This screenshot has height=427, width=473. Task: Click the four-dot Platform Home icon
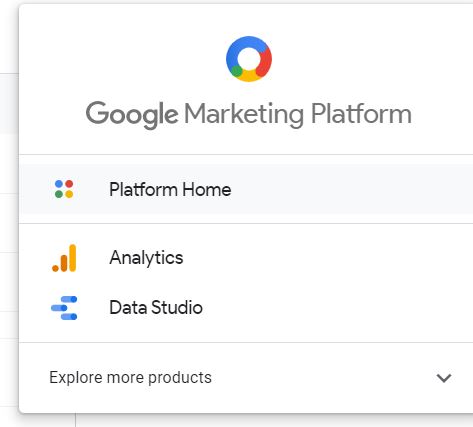64,189
